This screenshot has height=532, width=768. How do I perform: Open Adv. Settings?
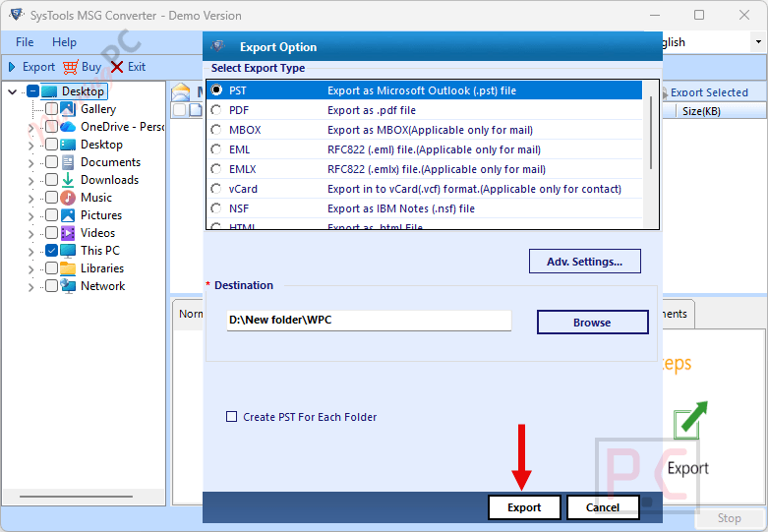pos(584,262)
